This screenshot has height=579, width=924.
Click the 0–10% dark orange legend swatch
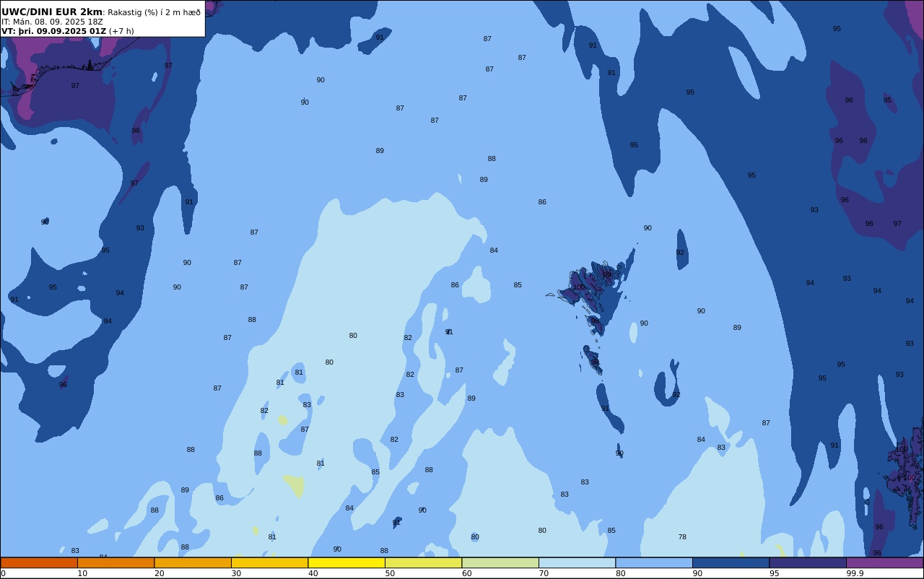(39, 562)
